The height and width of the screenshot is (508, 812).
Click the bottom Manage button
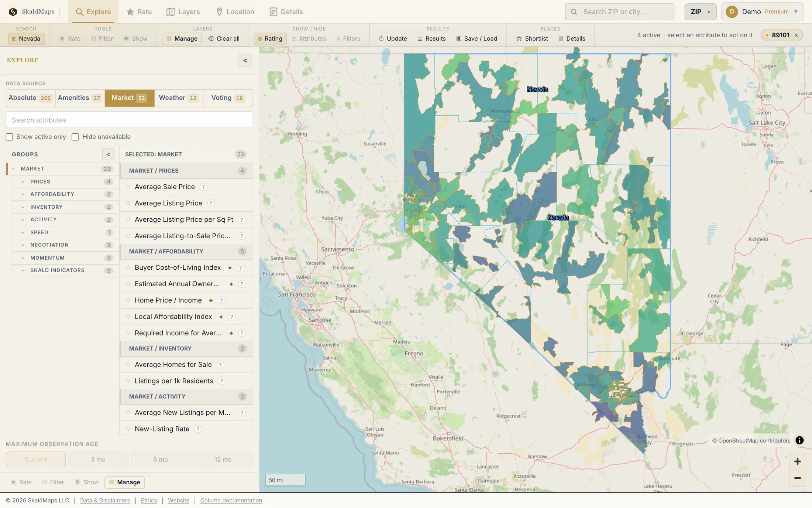(x=124, y=483)
